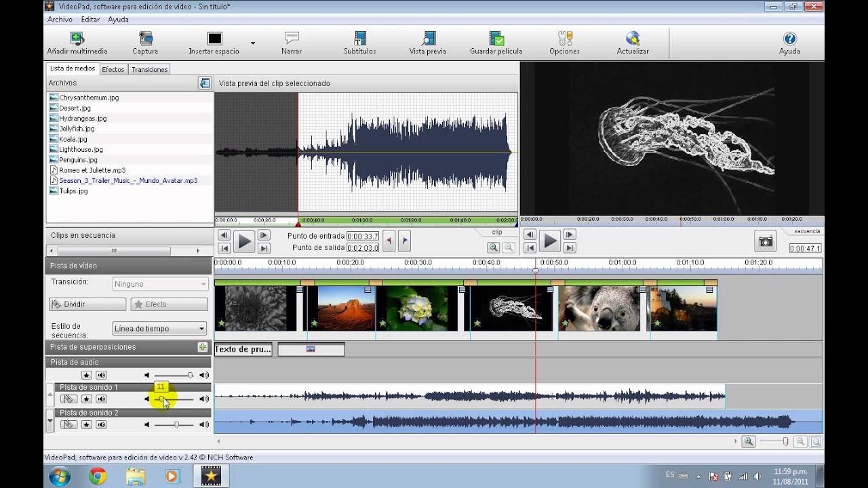This screenshot has height=488, width=868.
Task: Mute the main Pista de audio
Action: (x=101, y=375)
